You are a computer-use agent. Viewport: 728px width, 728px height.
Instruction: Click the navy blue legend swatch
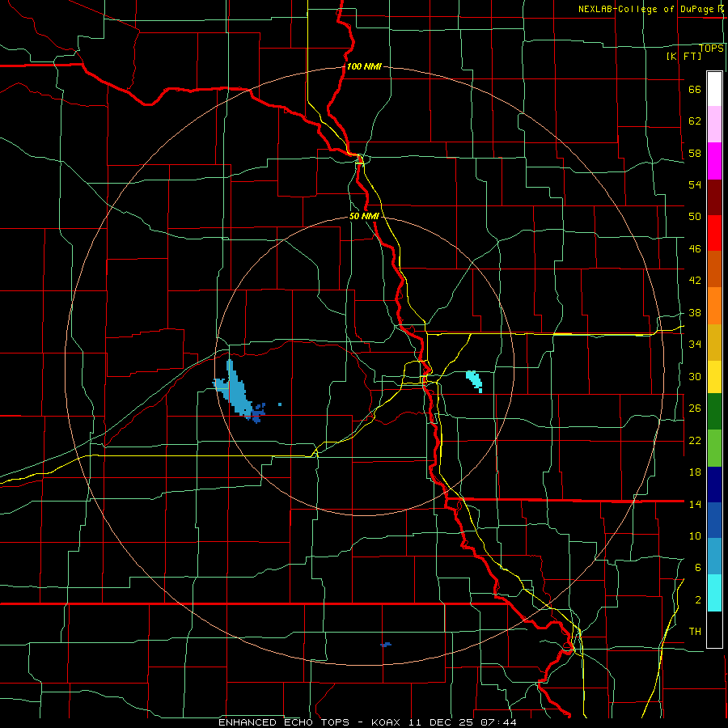pos(714,485)
